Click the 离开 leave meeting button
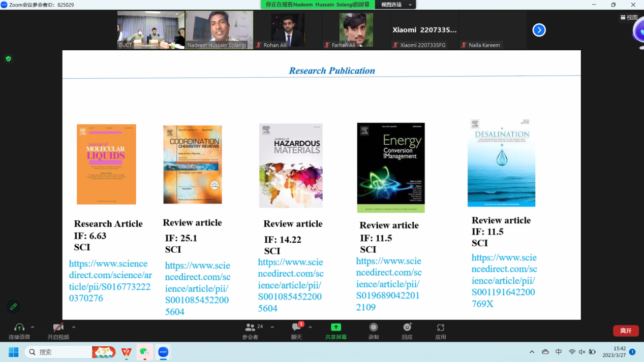This screenshot has width=644, height=362. 626,331
